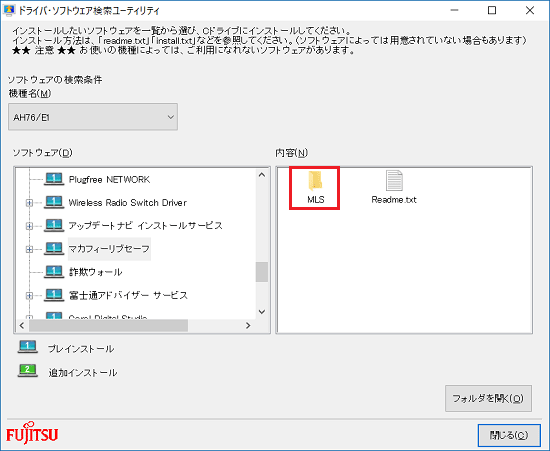This screenshot has height=451, width=550.
Task: Select 詐欺ウォール in the software list
Action: [x=95, y=272]
